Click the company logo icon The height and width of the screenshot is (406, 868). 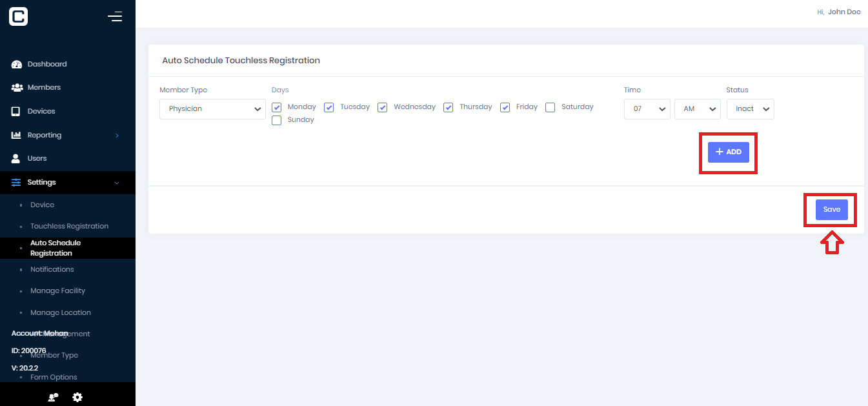pos(18,17)
